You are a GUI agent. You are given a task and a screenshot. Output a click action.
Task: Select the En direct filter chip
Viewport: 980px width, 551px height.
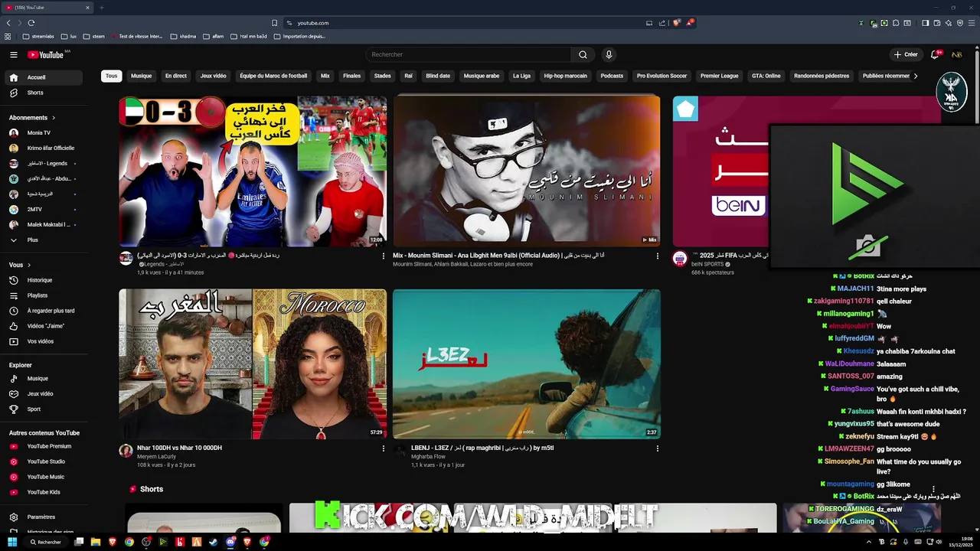(176, 76)
